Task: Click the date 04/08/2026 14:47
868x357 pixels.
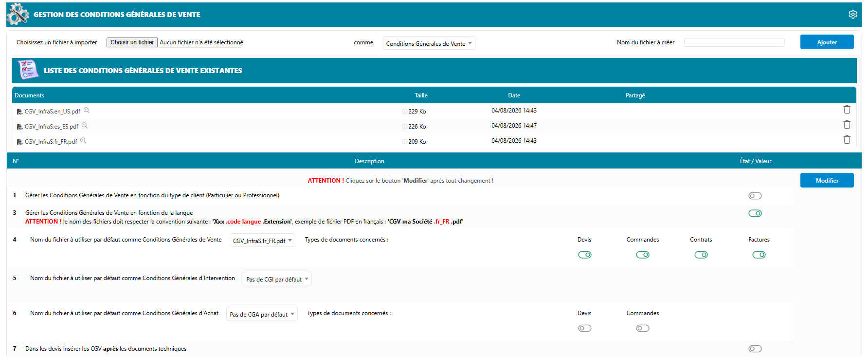Action: pyautogui.click(x=514, y=126)
